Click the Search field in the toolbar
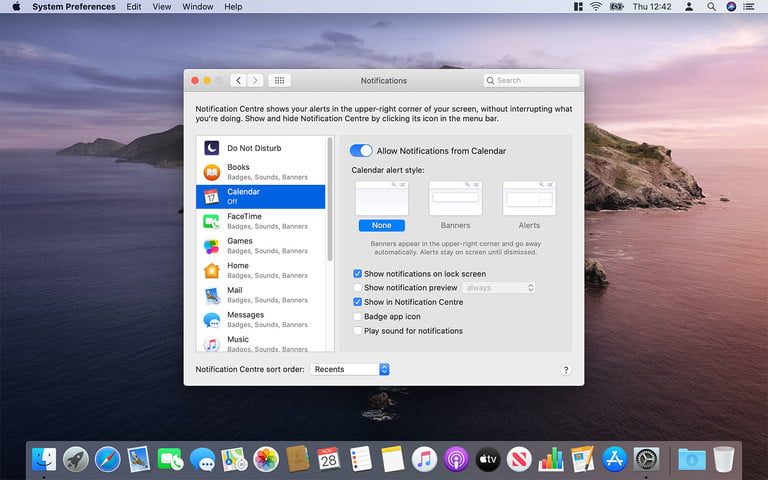Viewport: 768px width, 480px height. [531, 80]
